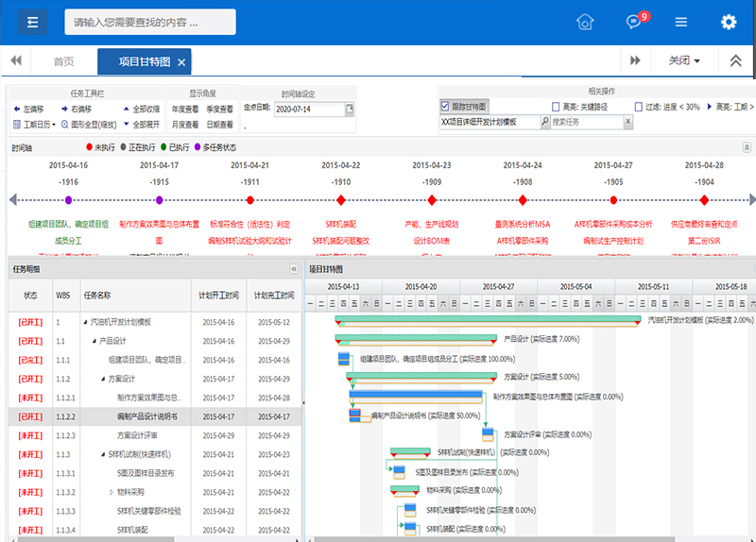Open the hamburger menu in top-left
Screen dimensions: 756x542
tap(32, 23)
